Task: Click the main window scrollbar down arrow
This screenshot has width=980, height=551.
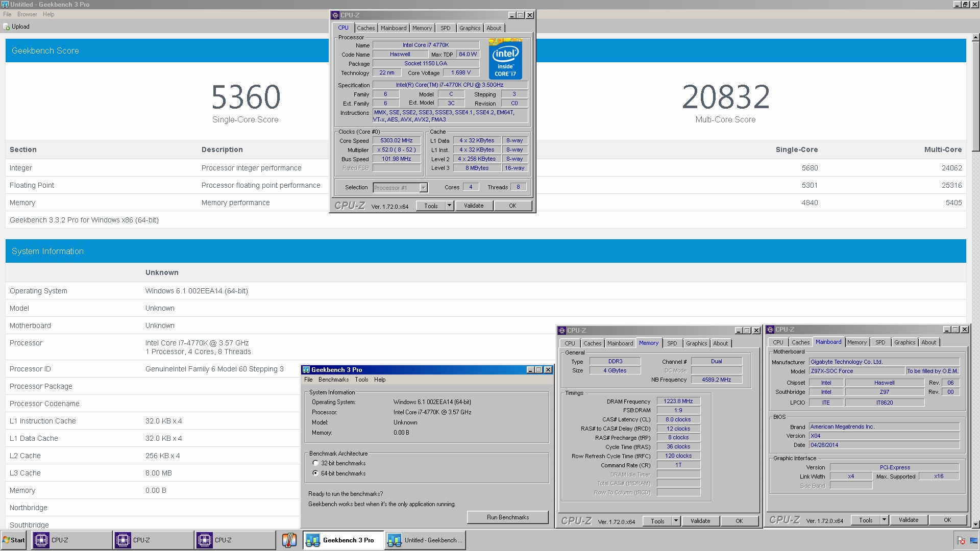Action: [x=975, y=524]
